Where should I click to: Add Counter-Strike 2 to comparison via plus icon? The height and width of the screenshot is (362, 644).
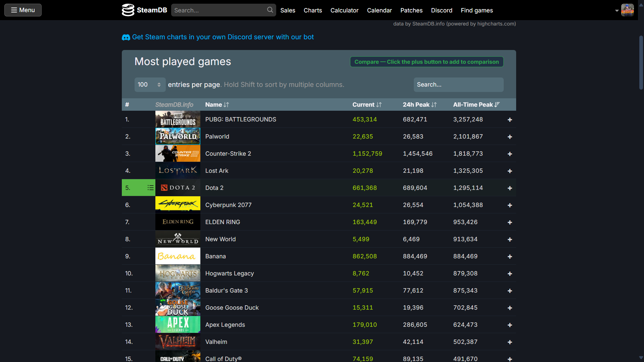pyautogui.click(x=509, y=154)
